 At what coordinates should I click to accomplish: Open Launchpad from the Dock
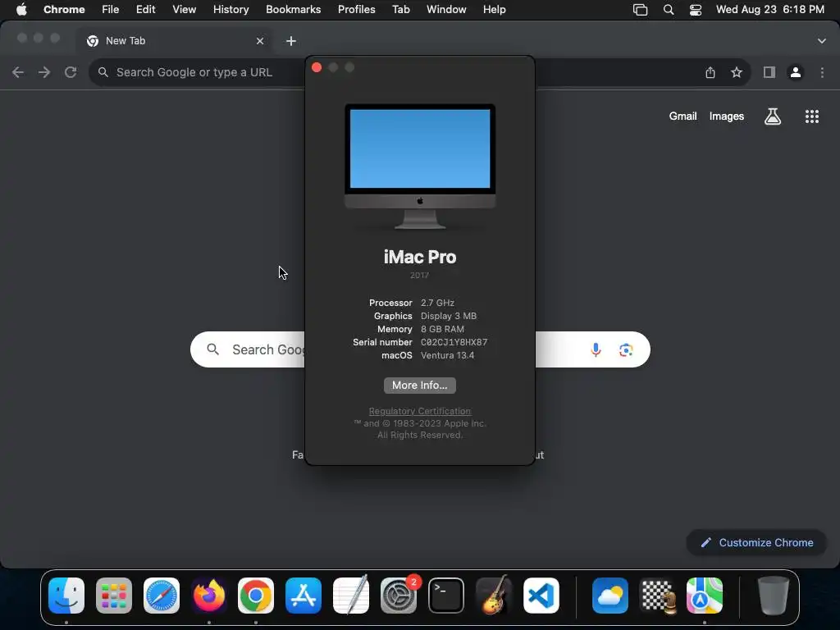click(114, 596)
